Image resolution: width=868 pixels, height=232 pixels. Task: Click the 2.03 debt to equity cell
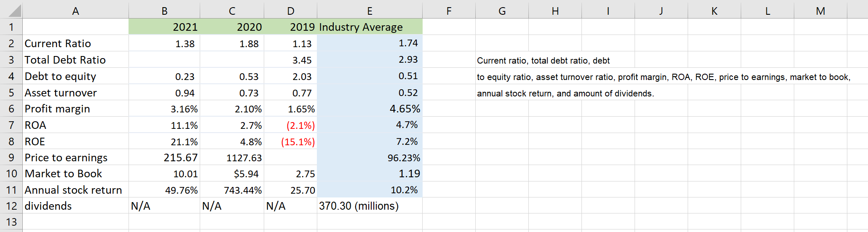coord(290,76)
